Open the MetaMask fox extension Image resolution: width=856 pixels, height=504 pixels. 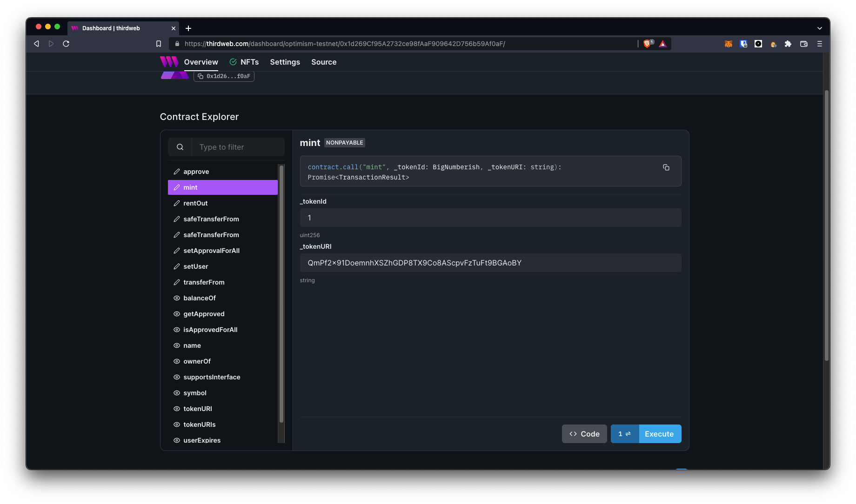728,44
